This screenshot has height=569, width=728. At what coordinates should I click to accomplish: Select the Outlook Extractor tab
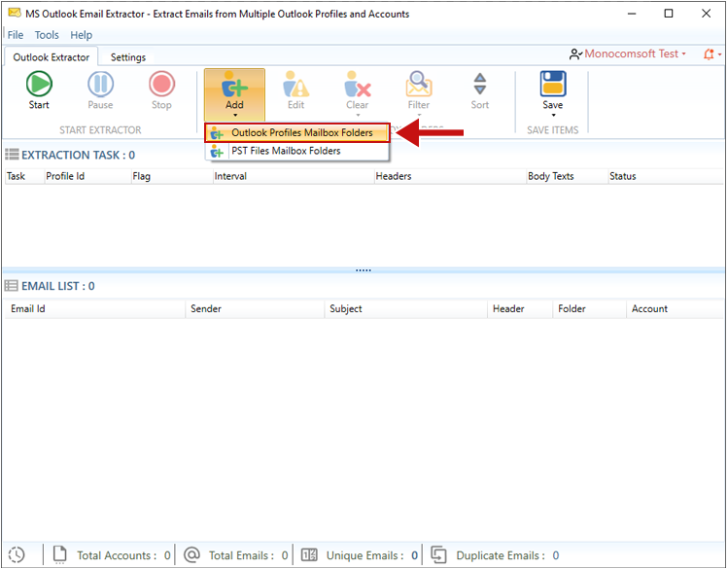(x=52, y=57)
